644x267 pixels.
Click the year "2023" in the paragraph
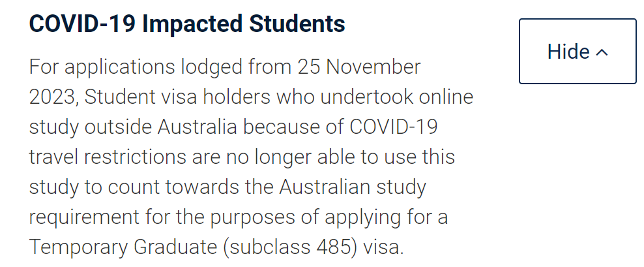[53, 97]
